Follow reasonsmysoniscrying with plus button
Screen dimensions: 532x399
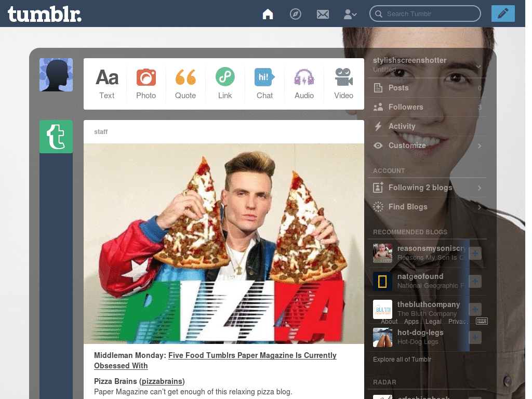coord(475,253)
